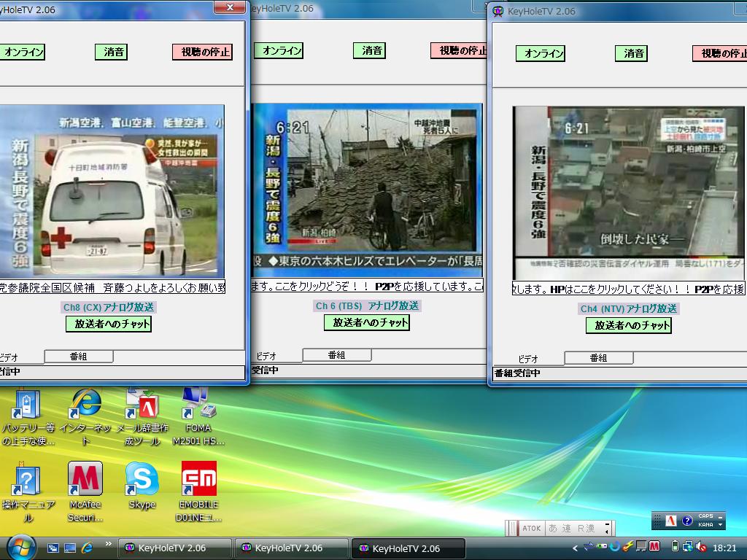This screenshot has width=747, height=560.
Task: Open 放送者へのチャット under Ch4 (NTV)
Action: pos(629,325)
